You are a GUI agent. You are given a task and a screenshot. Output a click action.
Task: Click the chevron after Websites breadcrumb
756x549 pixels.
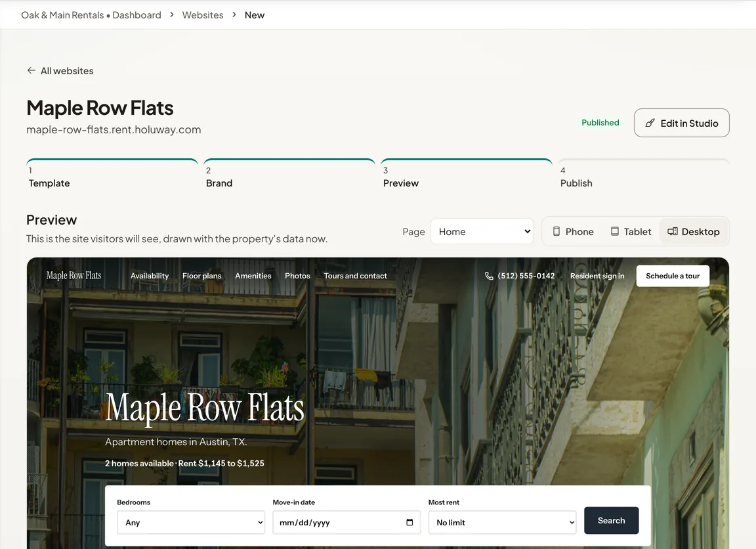pos(234,15)
